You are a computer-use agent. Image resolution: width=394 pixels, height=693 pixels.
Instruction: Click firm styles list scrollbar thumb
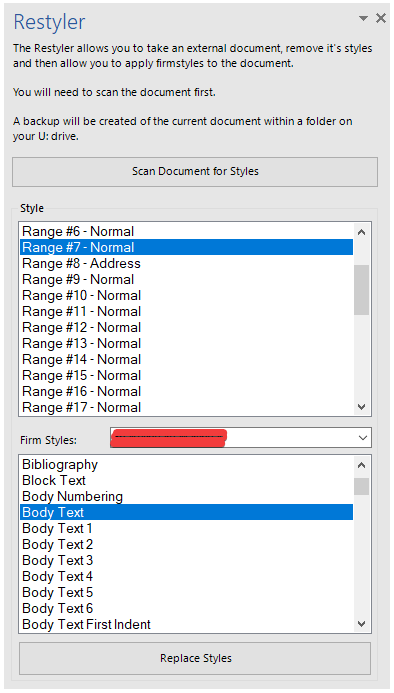pyautogui.click(x=361, y=486)
